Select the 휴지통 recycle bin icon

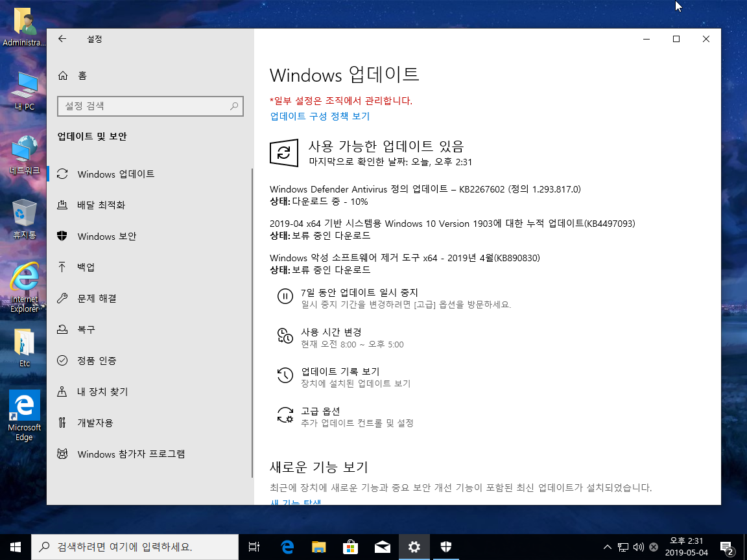pyautogui.click(x=24, y=219)
